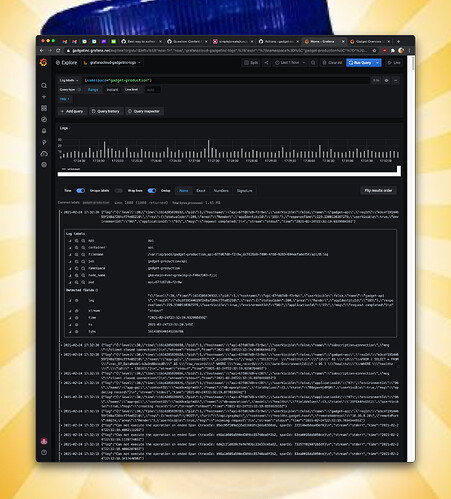The image size is (451, 499).
Task: Toggle the eye icon for the stream field
Action: pos(77,311)
